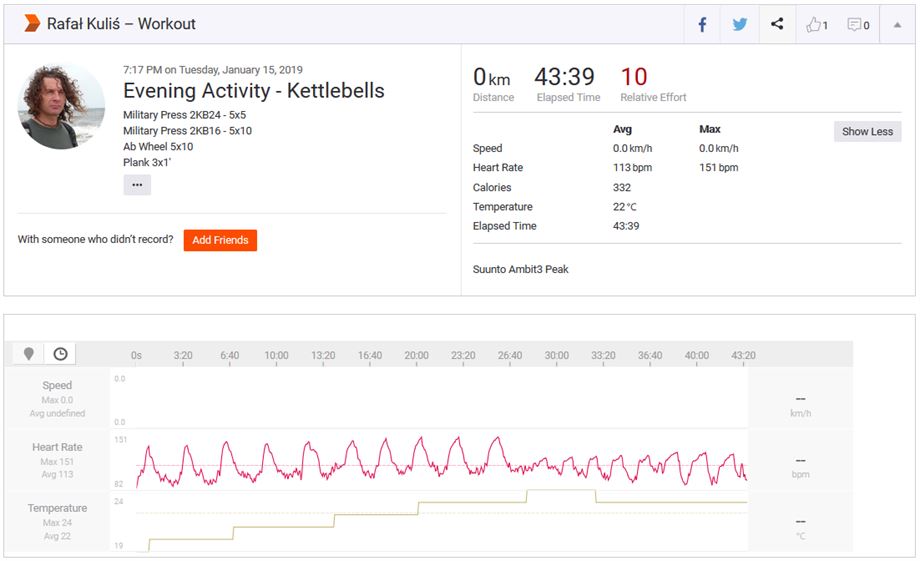The width and height of the screenshot is (920, 561).
Task: Expand description with ellipsis button
Action: point(137,184)
